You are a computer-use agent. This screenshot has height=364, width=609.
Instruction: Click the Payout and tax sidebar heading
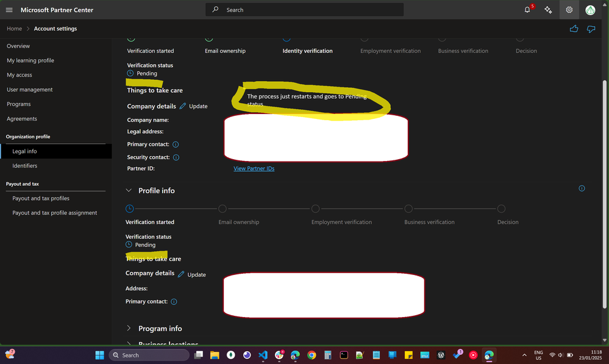pyautogui.click(x=23, y=184)
